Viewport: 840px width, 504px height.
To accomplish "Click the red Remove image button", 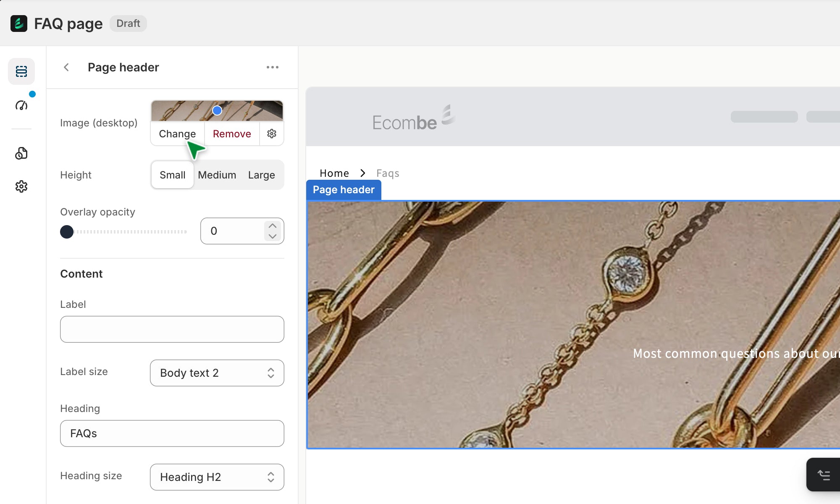I will [x=232, y=134].
